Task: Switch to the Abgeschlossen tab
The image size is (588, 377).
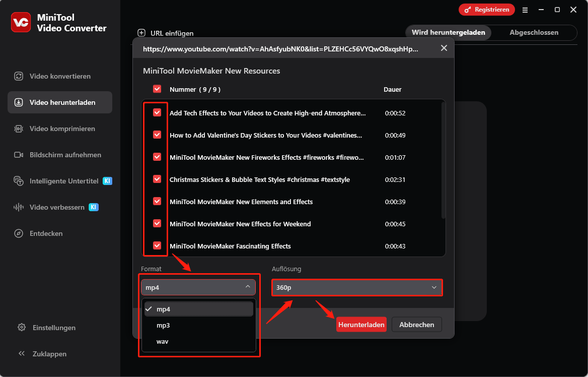Action: point(534,32)
